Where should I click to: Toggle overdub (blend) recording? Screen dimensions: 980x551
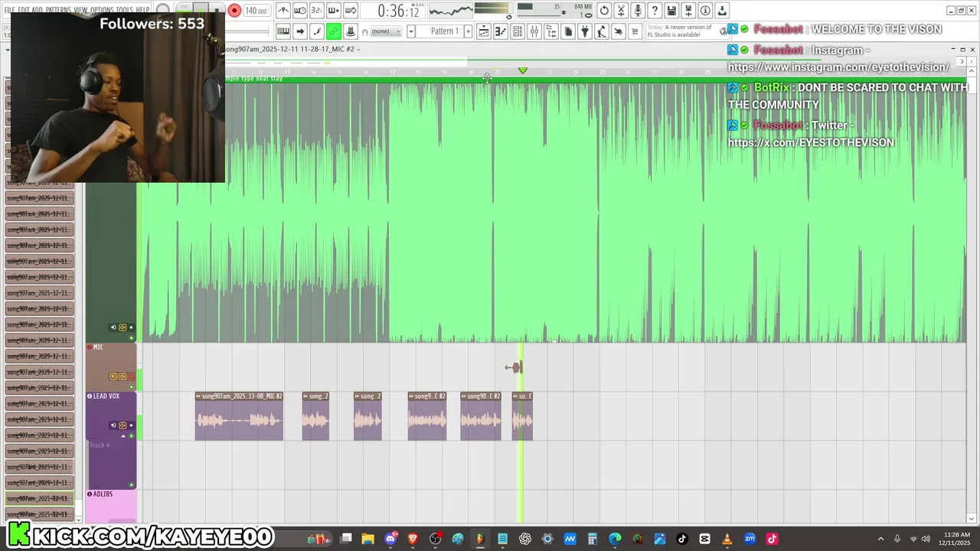point(334,11)
